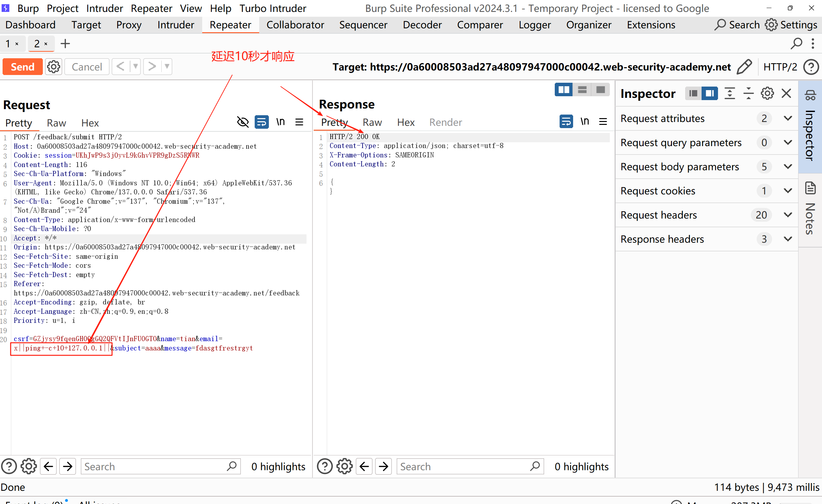Screen dimensions: 822x504
Task: Collapse all Inspector sections icon
Action: [748, 93]
